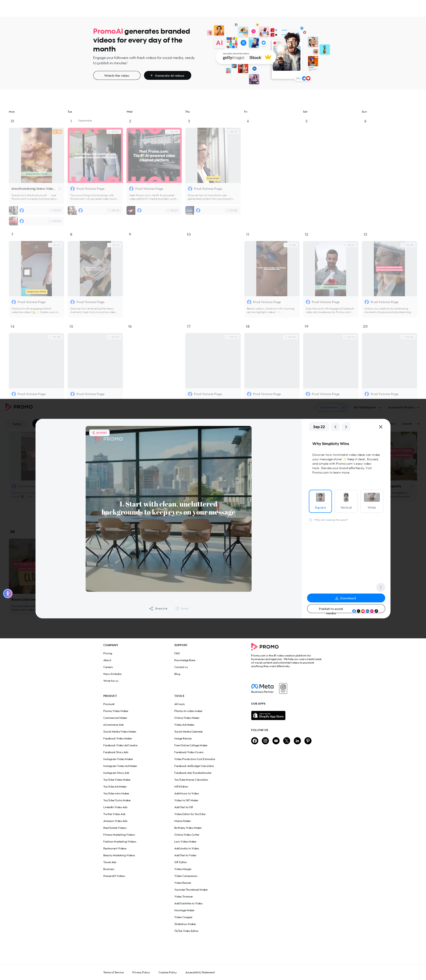Click the Shopify App Store badge
The width and height of the screenshot is (426, 980).
268,715
